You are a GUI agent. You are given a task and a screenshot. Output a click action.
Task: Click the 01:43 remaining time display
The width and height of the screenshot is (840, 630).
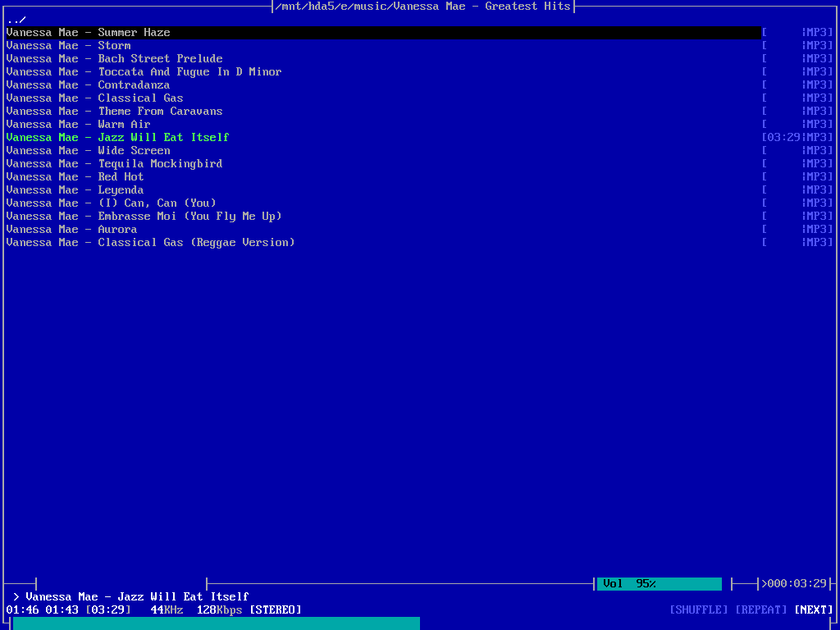[x=62, y=609]
